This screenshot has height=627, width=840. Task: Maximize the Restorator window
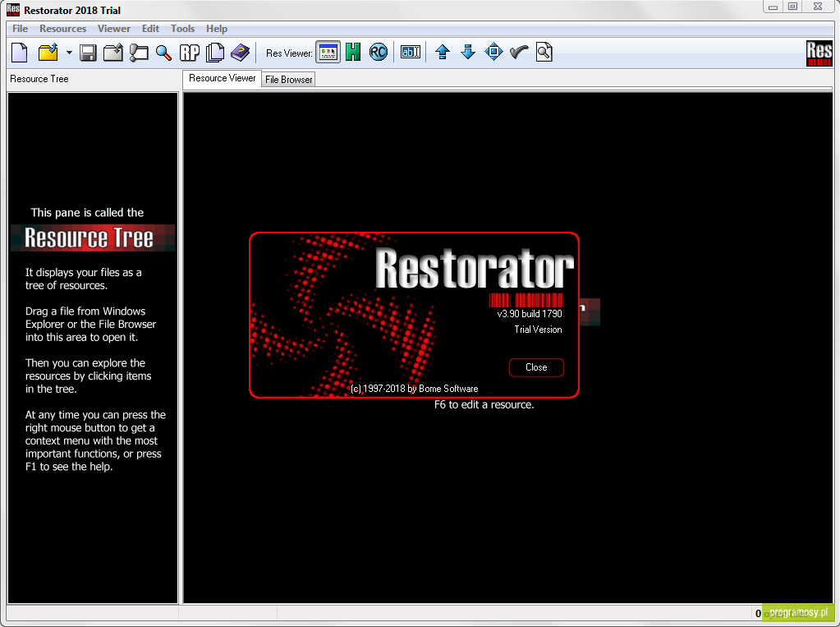point(793,7)
